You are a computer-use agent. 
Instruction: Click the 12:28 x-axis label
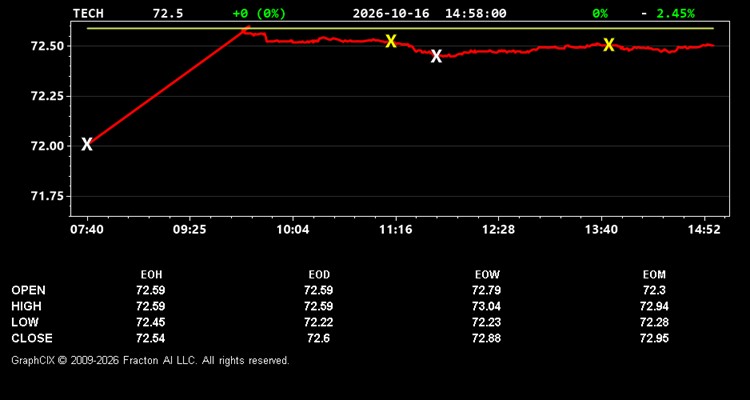(x=498, y=230)
